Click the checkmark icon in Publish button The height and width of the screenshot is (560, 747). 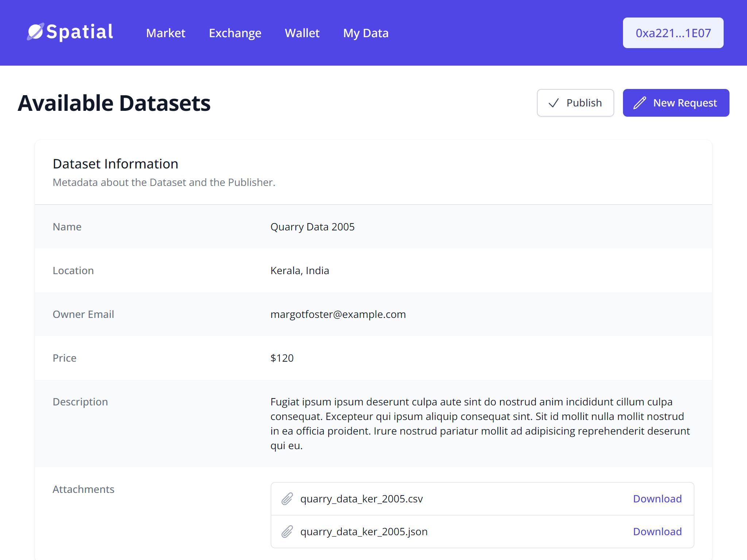click(554, 103)
